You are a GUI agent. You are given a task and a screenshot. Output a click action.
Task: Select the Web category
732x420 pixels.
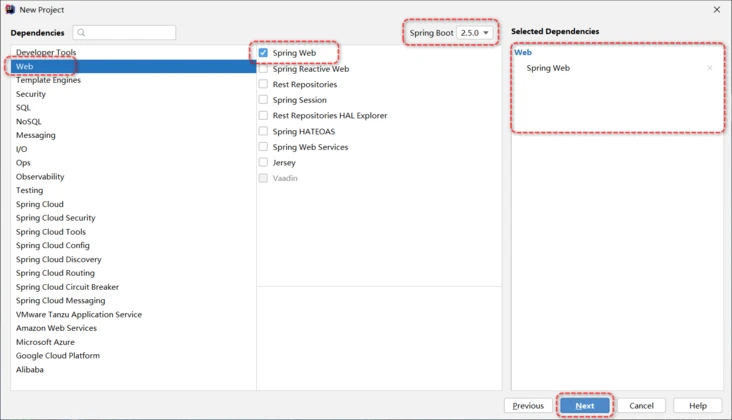point(134,66)
